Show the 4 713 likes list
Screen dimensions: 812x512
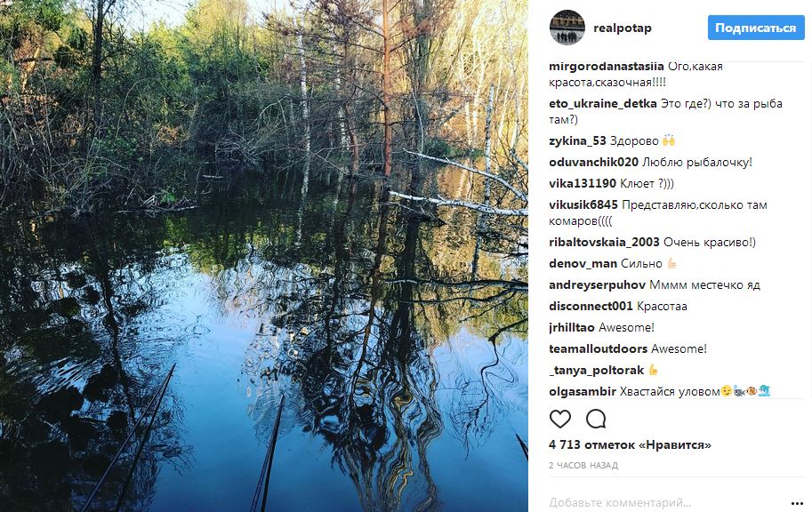click(x=630, y=444)
